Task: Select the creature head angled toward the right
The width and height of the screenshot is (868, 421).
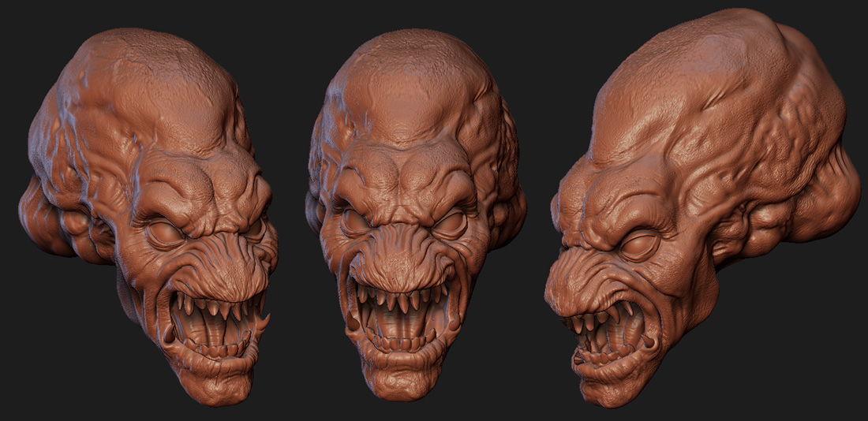Action: click(148, 217)
